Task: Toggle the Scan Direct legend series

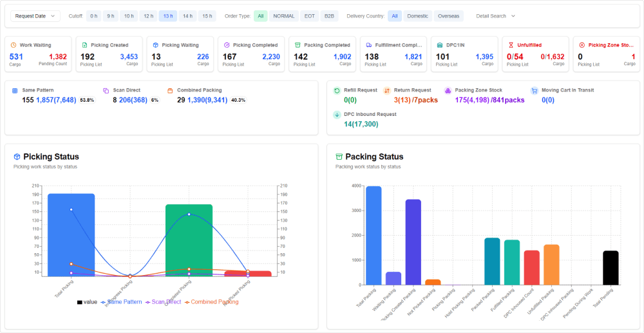Action: pos(163,302)
